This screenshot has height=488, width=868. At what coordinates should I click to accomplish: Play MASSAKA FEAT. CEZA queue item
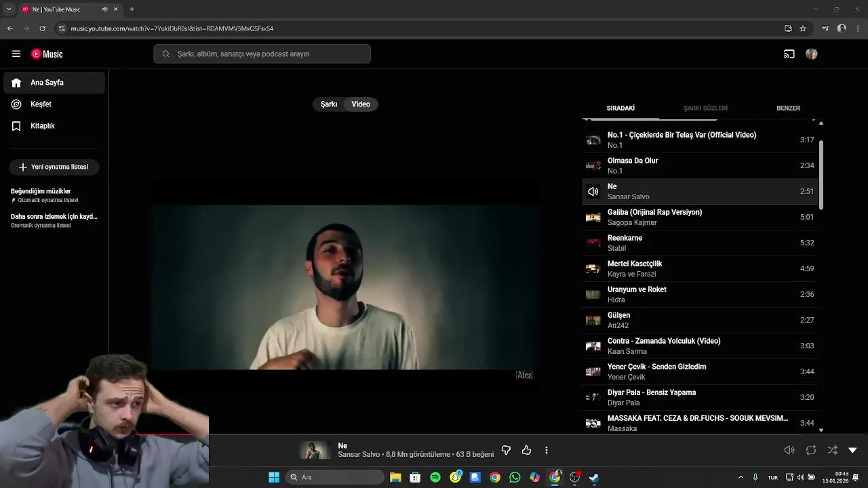pos(700,423)
